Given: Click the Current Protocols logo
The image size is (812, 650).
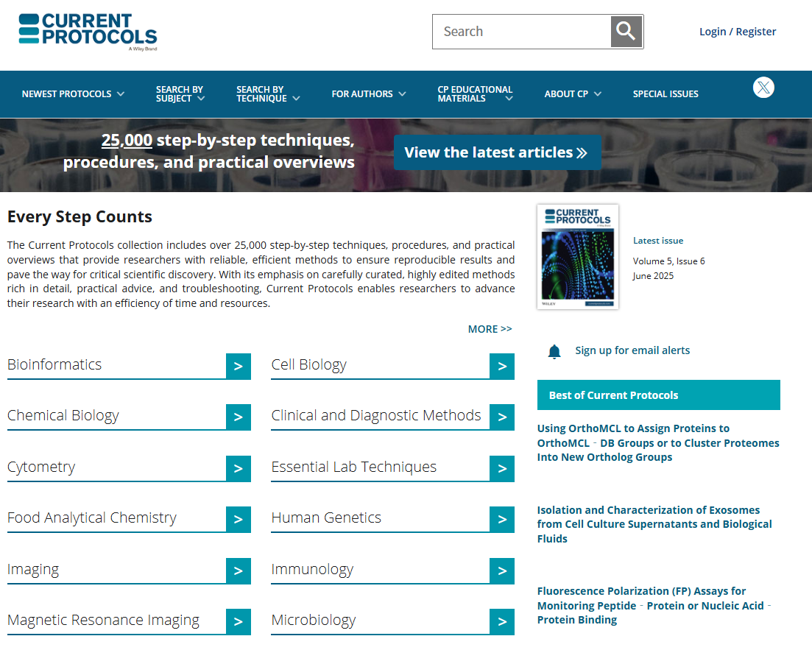Looking at the screenshot, I should (88, 32).
